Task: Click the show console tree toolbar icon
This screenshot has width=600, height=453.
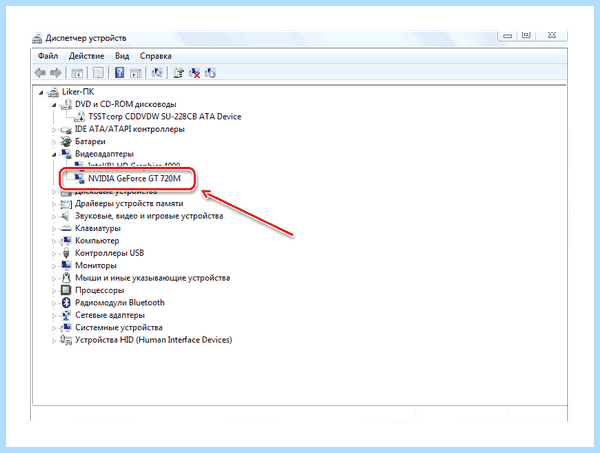Action: pos(77,73)
